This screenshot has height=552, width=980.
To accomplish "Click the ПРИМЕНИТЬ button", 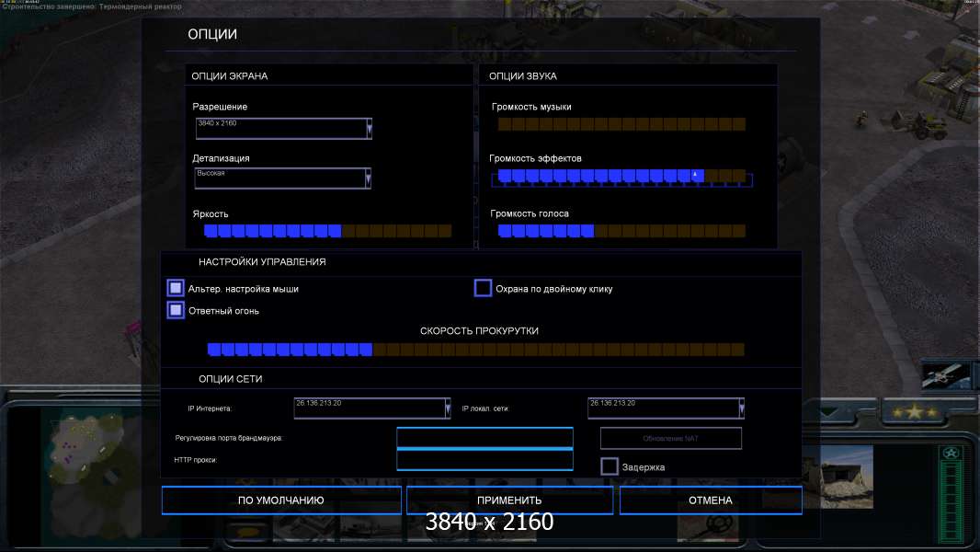I will pyautogui.click(x=509, y=500).
